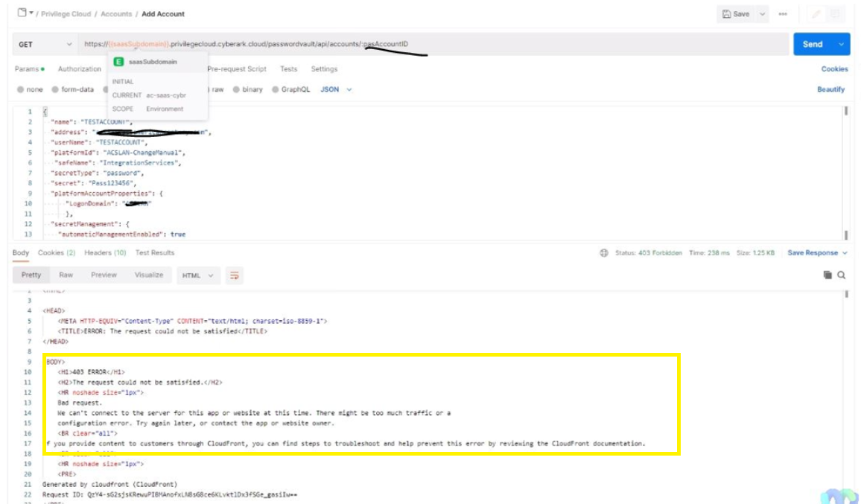Expand the breadcrumb folder dropdown arrow
This screenshot has height=504, width=861.
tap(31, 13)
